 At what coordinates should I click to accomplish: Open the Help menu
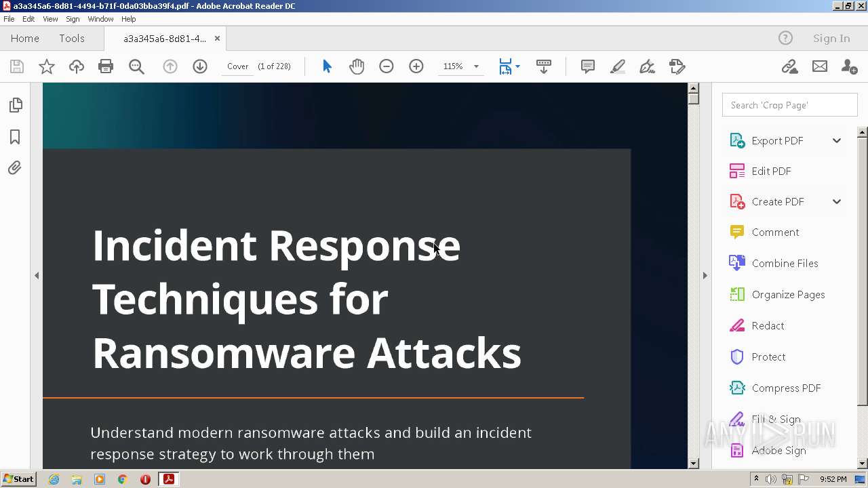click(x=128, y=19)
